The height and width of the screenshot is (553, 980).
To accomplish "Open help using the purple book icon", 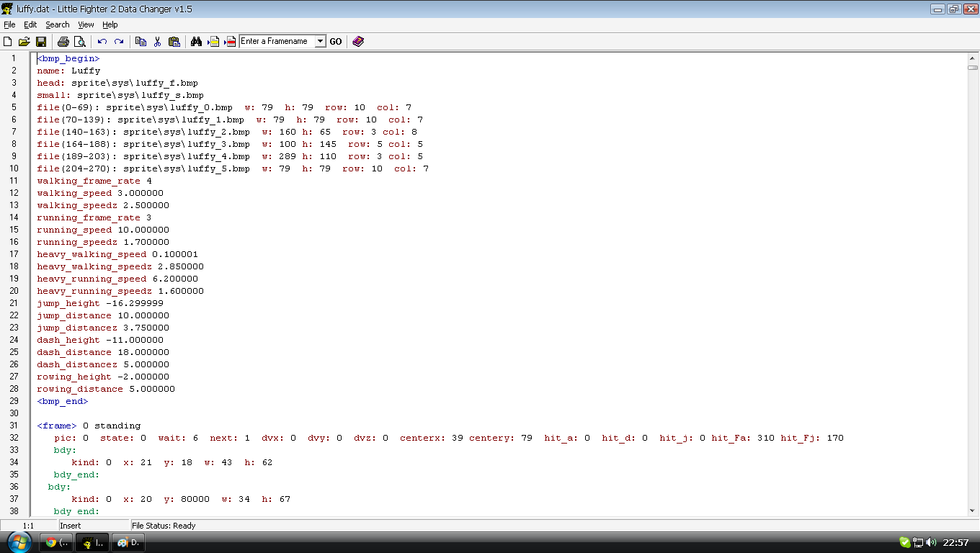I will coord(358,42).
